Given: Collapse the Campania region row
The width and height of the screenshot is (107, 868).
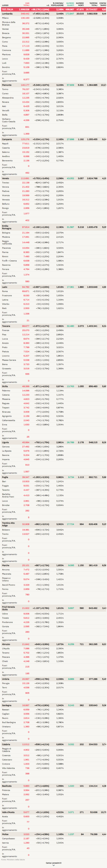Looking at the screenshot, I should [x=54, y=139].
